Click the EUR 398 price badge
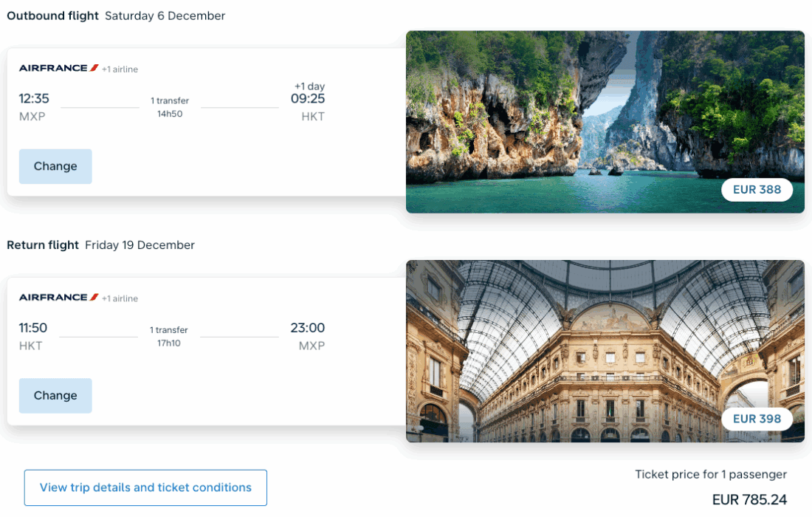812x517 pixels. [757, 419]
